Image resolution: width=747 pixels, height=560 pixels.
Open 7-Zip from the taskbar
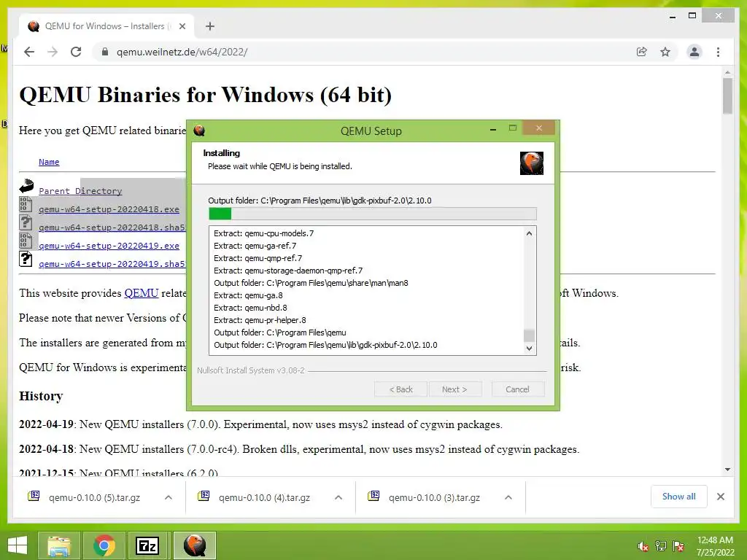(147, 545)
